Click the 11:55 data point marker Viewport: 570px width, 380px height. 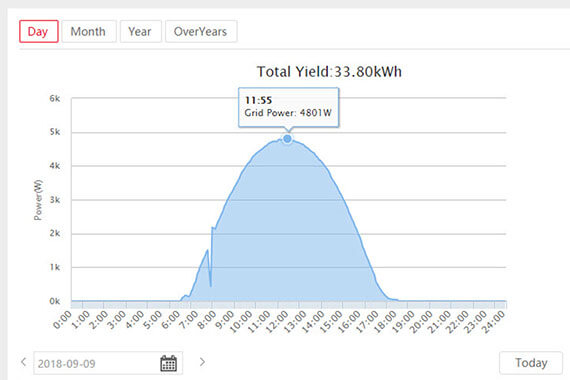pyautogui.click(x=287, y=139)
